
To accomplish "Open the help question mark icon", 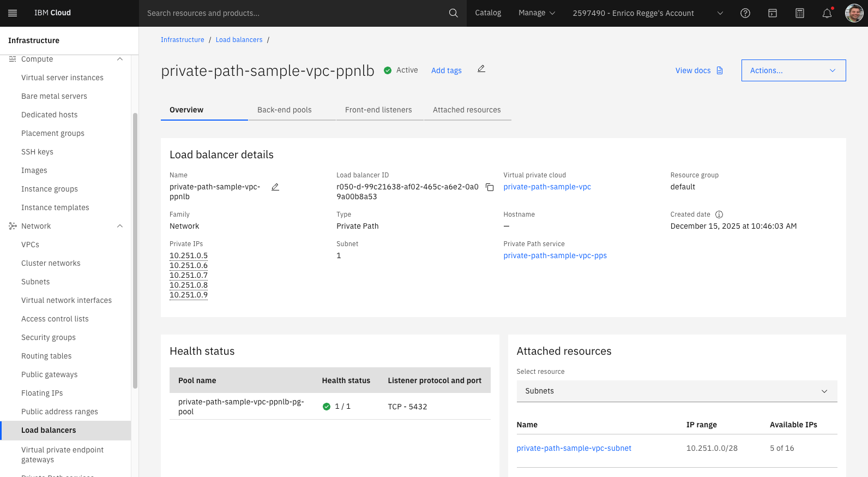I will [x=745, y=13].
